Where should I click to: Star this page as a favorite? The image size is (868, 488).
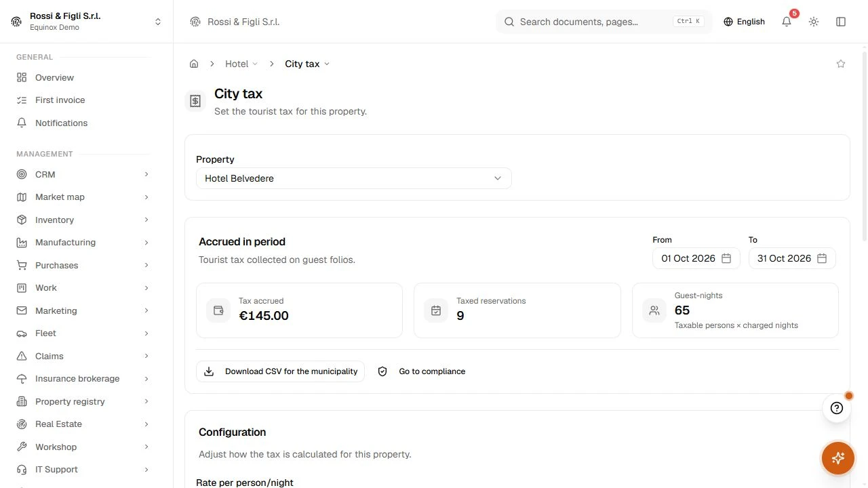(841, 64)
